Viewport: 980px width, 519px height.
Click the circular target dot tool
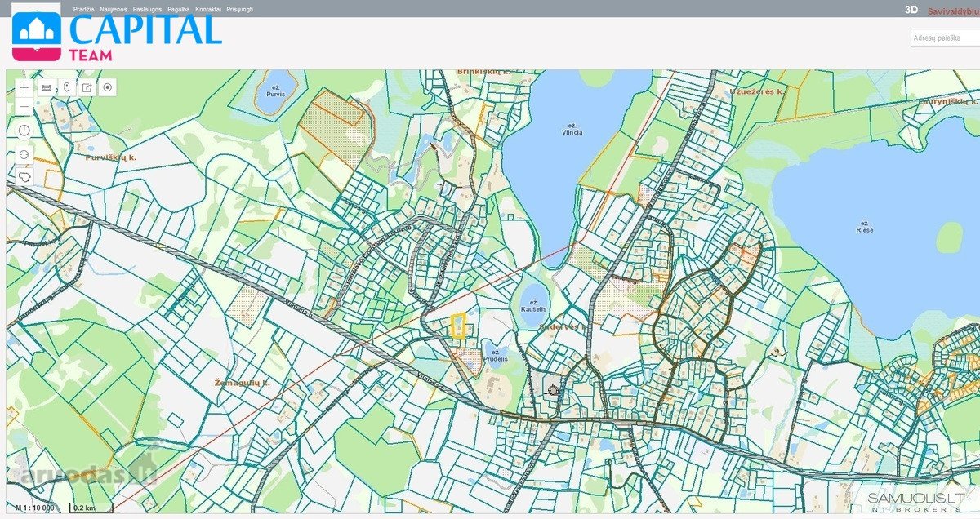tap(107, 86)
